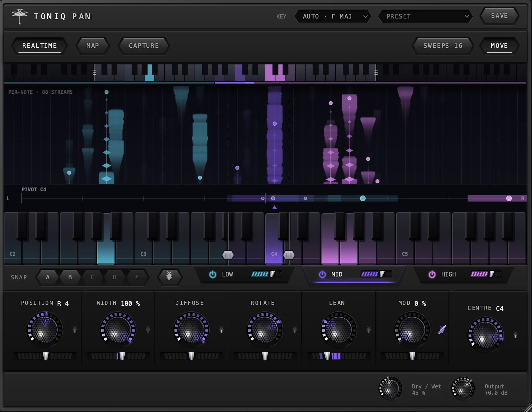
Task: Click the Lean knob
Action: tap(339, 329)
